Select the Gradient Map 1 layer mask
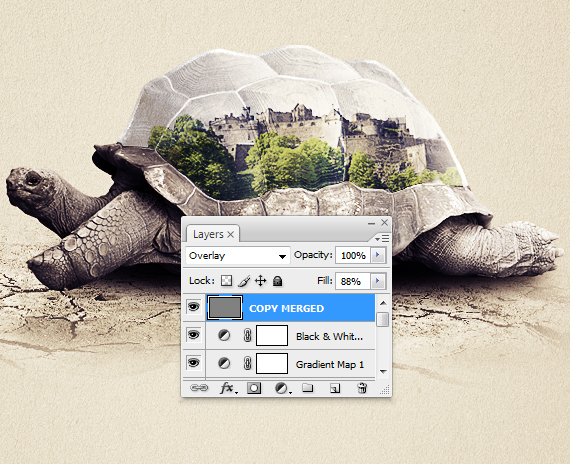Image resolution: width=570 pixels, height=464 pixels. [272, 363]
